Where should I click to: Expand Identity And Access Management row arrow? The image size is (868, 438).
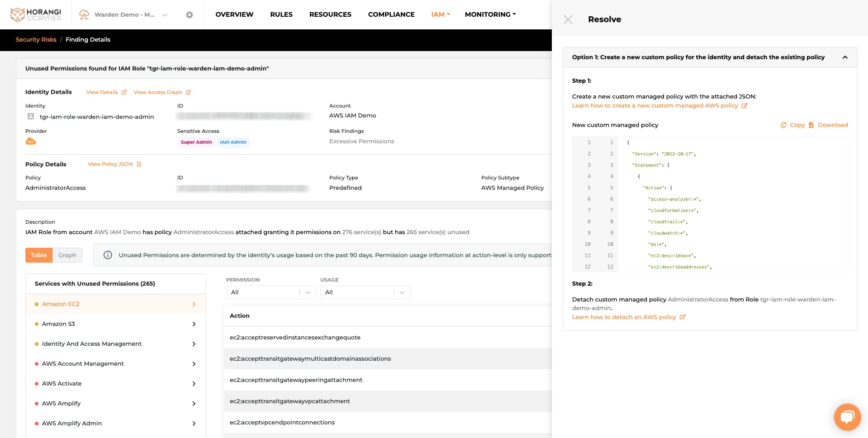click(x=194, y=344)
